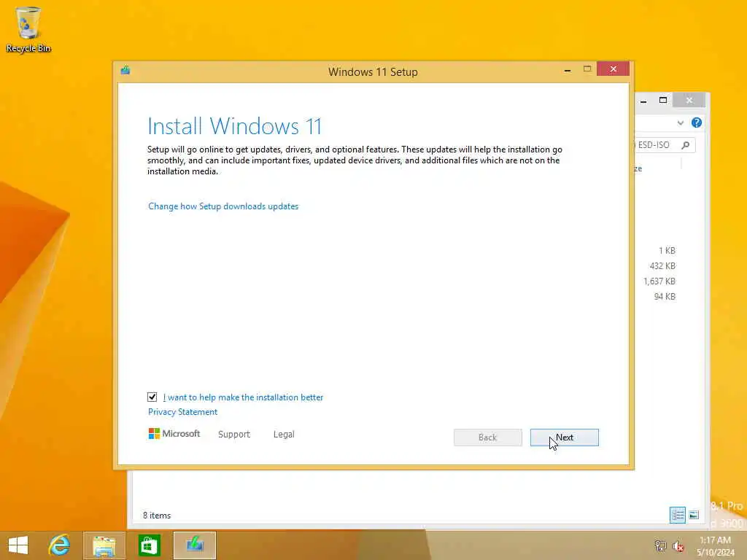The image size is (747, 560).
Task: Expand the Explorer ribbon chevron
Action: (x=681, y=122)
